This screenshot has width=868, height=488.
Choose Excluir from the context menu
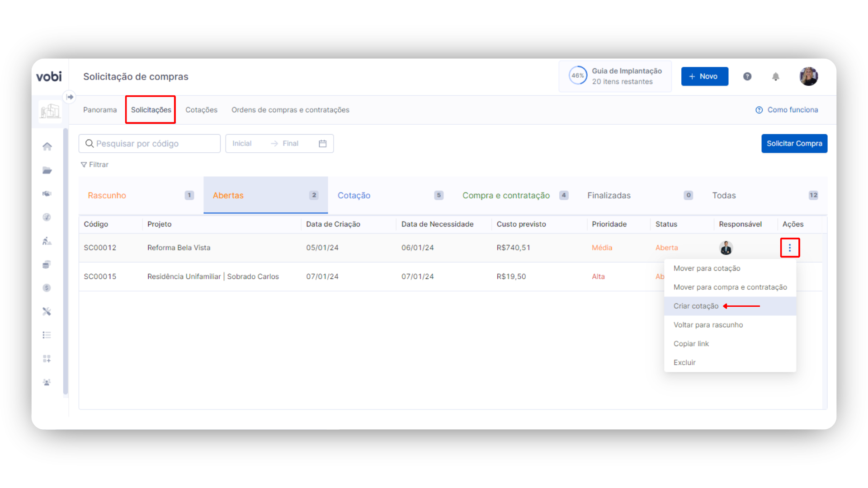[x=684, y=362]
